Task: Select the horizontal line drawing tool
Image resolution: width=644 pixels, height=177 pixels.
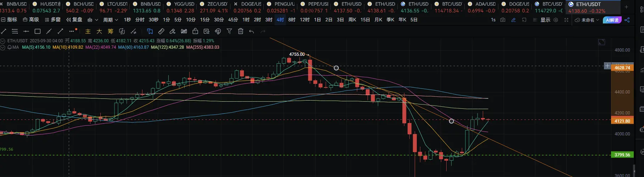Action: tap(26, 31)
